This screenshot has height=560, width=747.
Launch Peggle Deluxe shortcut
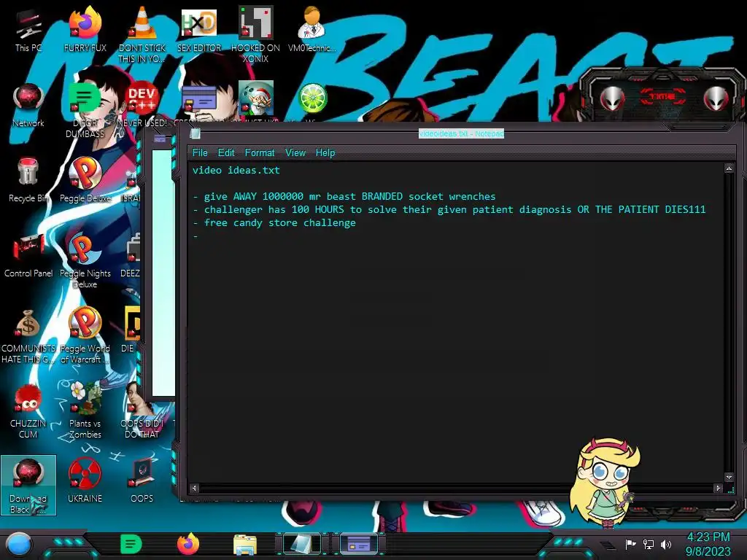85,180
